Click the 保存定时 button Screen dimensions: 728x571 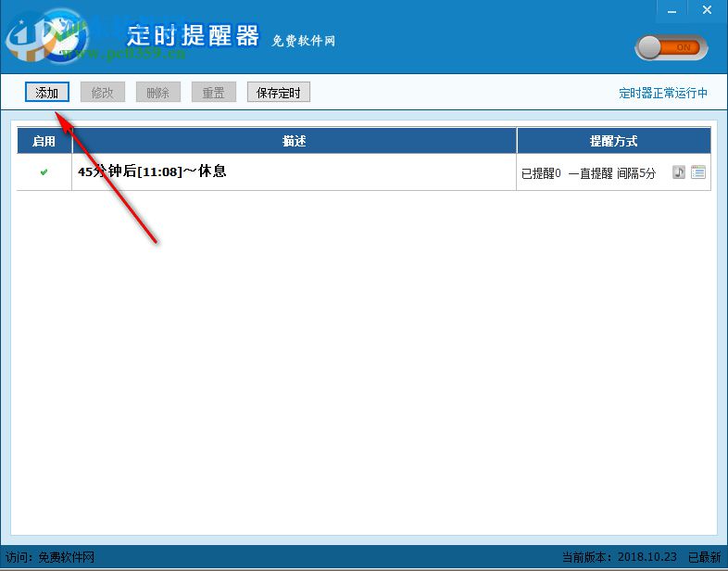pyautogui.click(x=279, y=92)
